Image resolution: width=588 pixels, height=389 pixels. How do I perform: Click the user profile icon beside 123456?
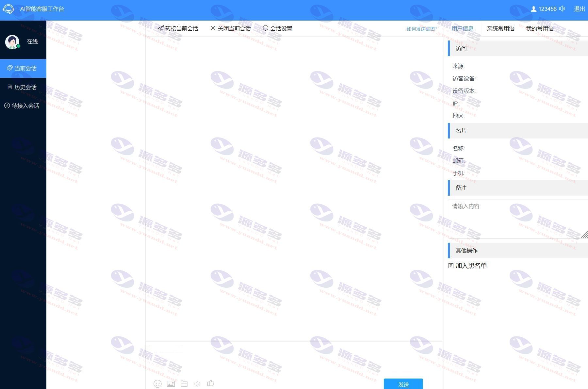533,9
